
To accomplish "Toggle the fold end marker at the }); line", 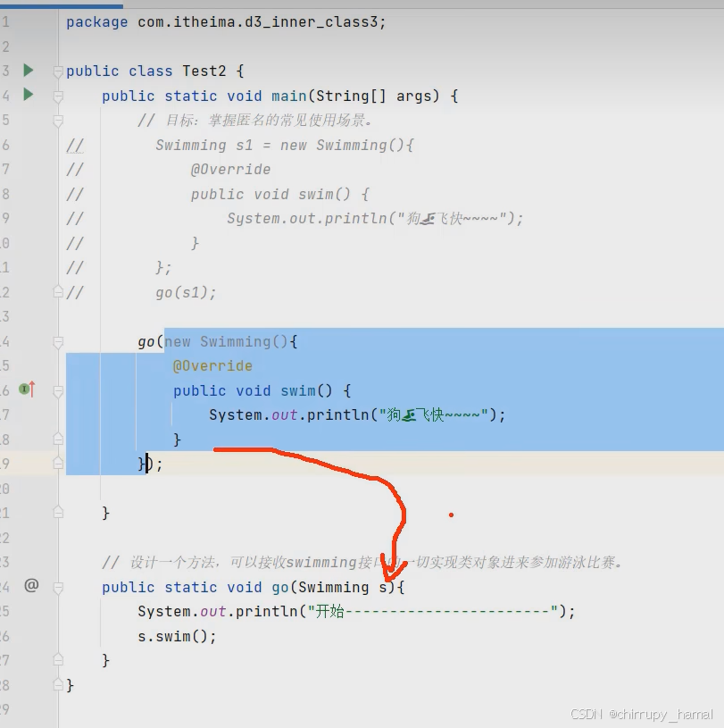I will (58, 464).
